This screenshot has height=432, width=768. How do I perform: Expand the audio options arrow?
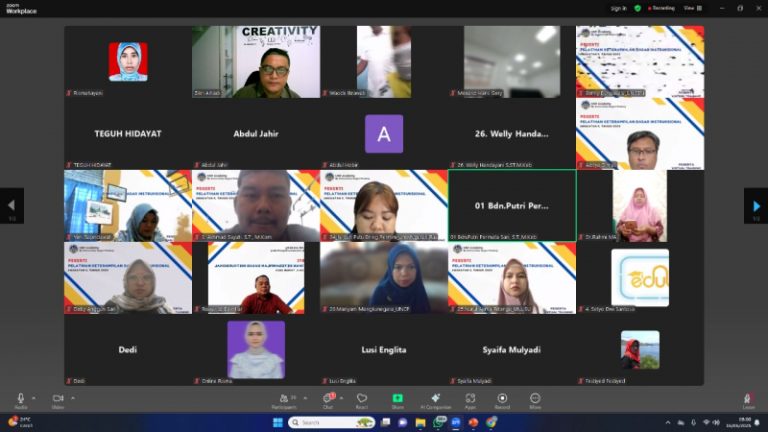pyautogui.click(x=34, y=398)
